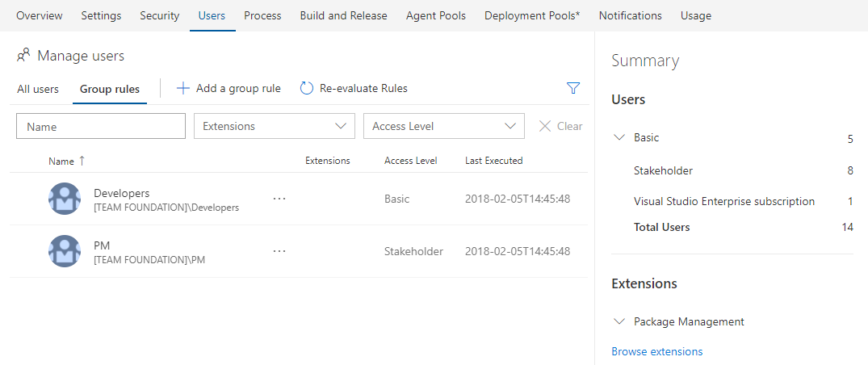The width and height of the screenshot is (868, 365).
Task: Click the Name filter text field
Action: coord(101,126)
